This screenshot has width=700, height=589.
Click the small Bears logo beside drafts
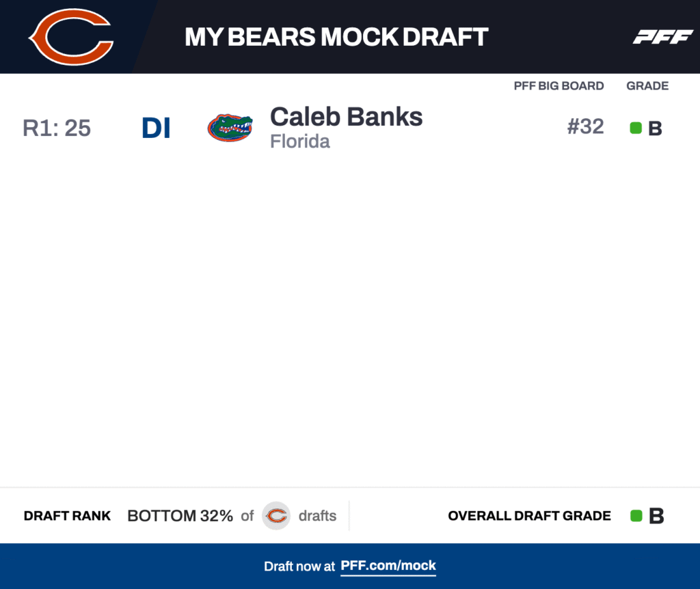click(x=276, y=516)
